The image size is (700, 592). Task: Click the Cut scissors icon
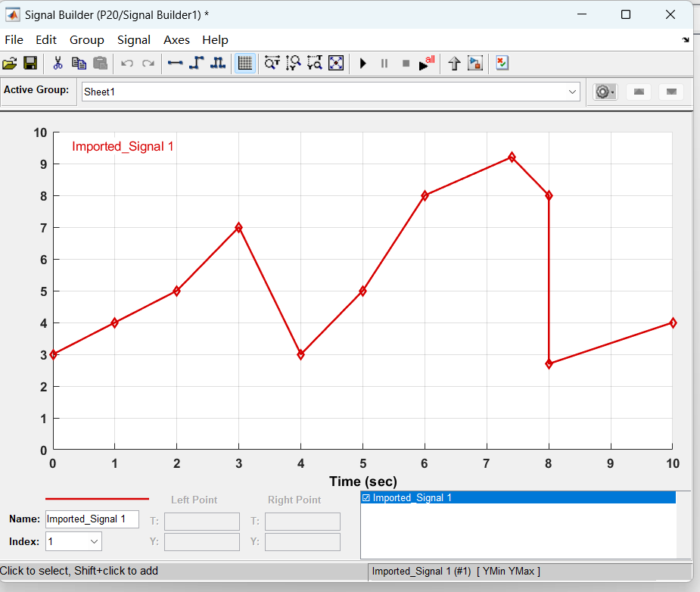(x=58, y=64)
